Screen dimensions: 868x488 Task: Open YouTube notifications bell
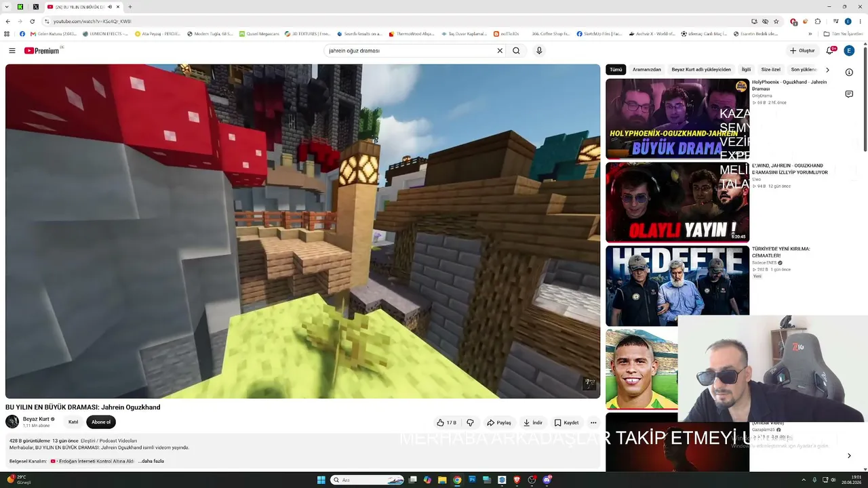pyautogui.click(x=829, y=51)
